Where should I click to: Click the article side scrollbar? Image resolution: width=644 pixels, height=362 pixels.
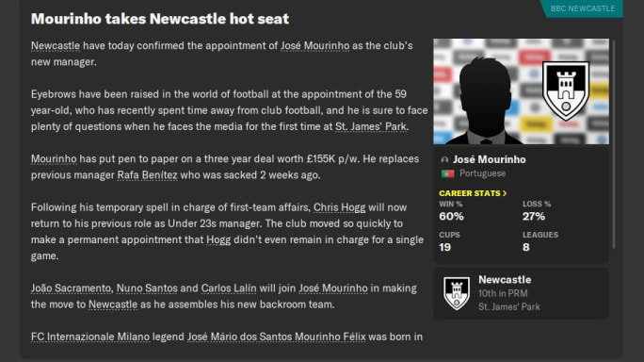point(614,144)
